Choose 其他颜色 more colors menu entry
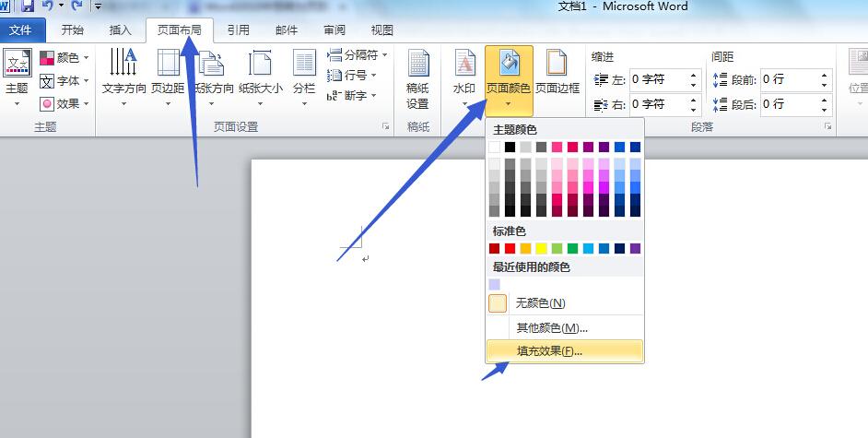The height and width of the screenshot is (438, 868). [565, 327]
